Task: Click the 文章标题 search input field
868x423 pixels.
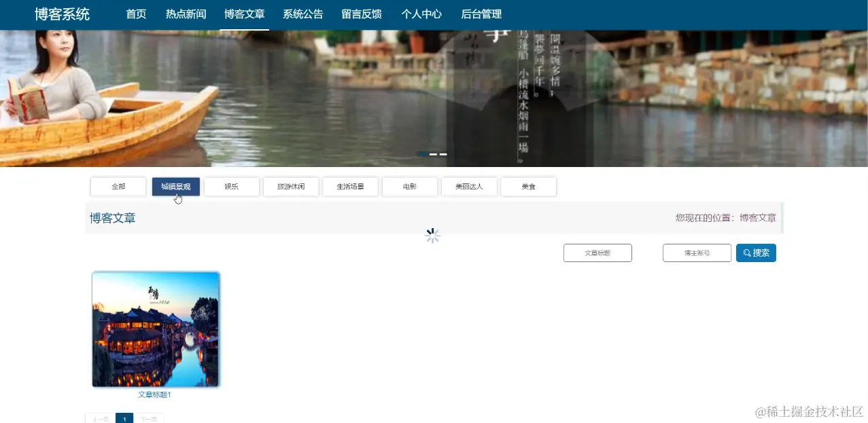Action: [597, 252]
